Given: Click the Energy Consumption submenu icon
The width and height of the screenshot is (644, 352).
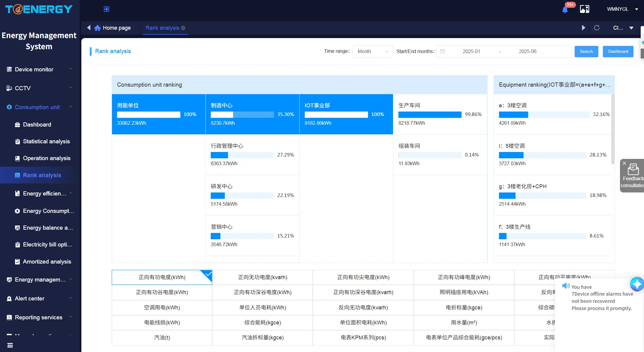Looking at the screenshot, I should 17,211.
